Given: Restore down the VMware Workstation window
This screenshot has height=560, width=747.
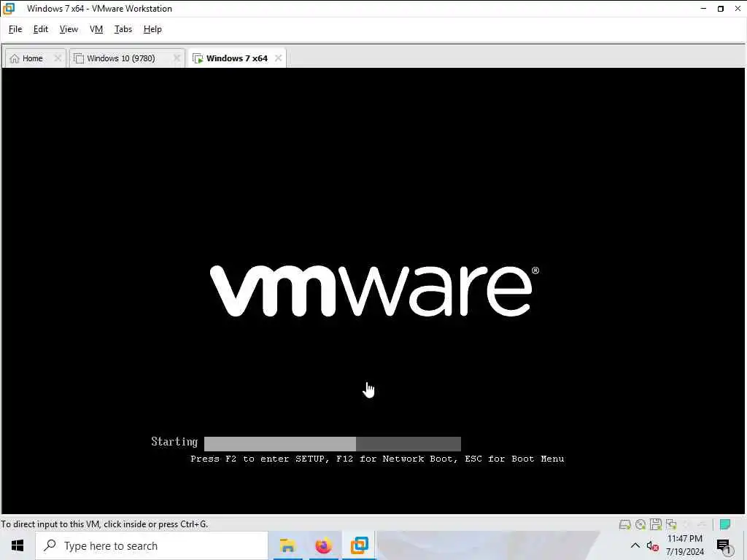Looking at the screenshot, I should [x=720, y=9].
